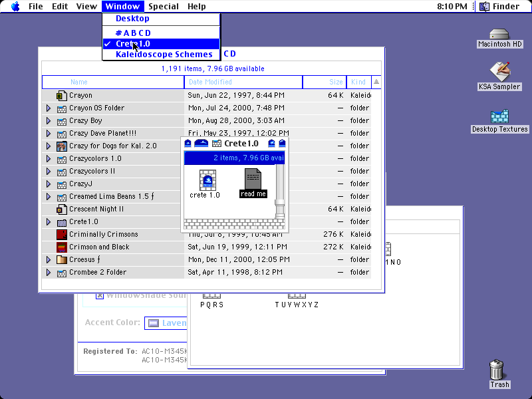The image size is (532, 399).
Task: Open the Special menu
Action: tap(164, 6)
